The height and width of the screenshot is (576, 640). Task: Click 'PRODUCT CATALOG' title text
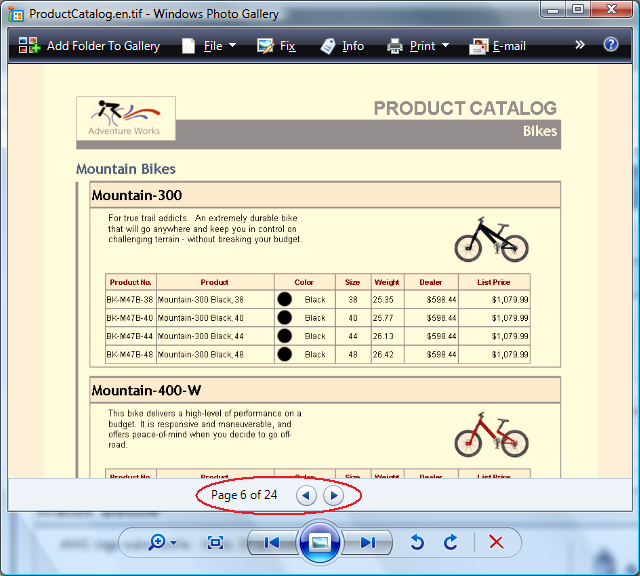pos(465,108)
